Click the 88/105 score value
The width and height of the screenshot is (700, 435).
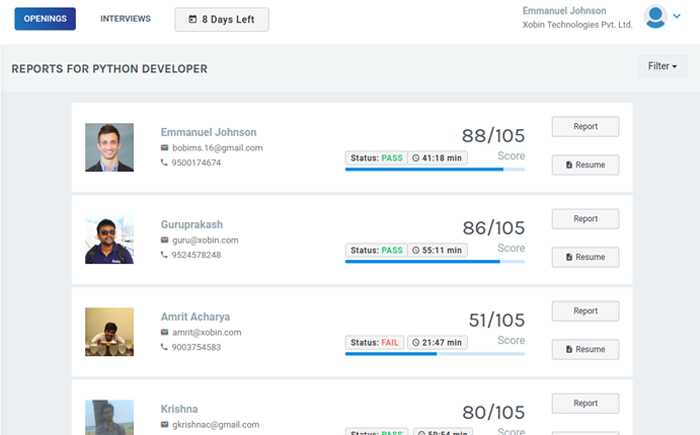tap(493, 136)
